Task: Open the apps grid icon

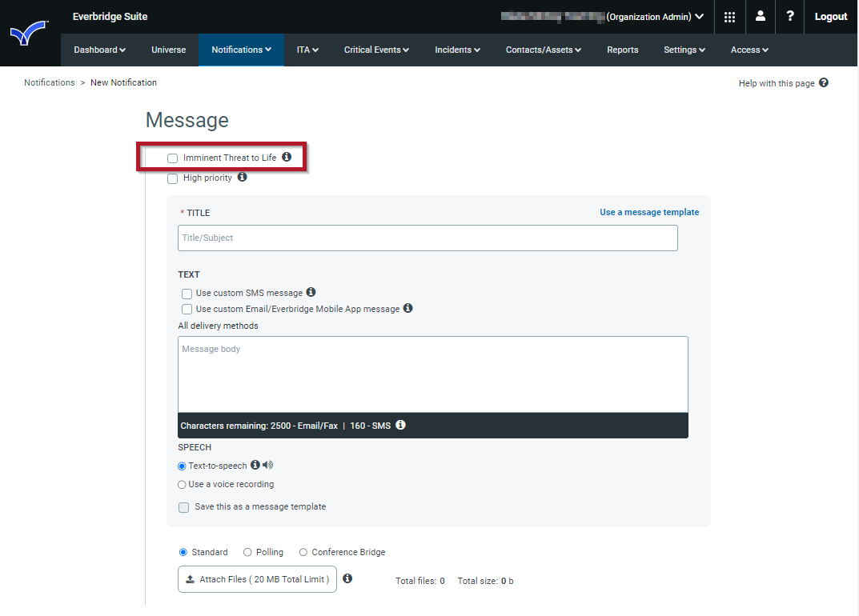Action: (729, 17)
